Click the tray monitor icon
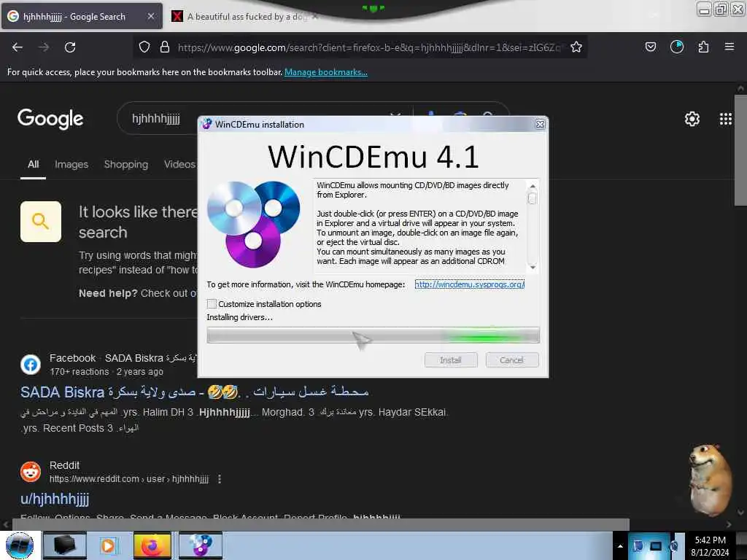Viewport: 747px width, 560px height. click(x=656, y=545)
